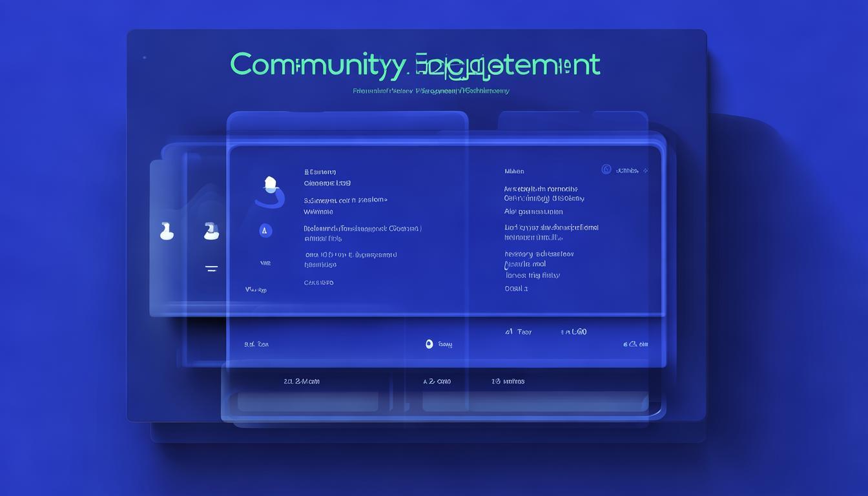Click the '41 Tasy' stat in the footer
Screen dimensions: 868x496
(518, 332)
